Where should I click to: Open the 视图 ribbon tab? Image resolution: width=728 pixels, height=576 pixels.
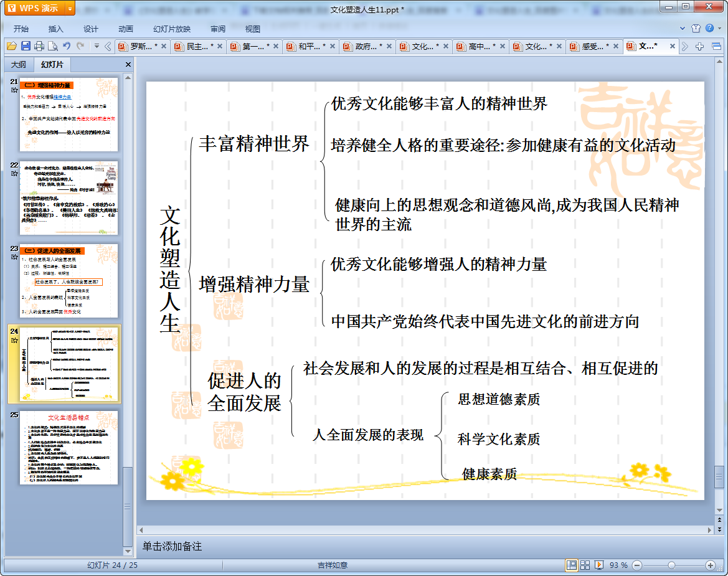(x=253, y=29)
